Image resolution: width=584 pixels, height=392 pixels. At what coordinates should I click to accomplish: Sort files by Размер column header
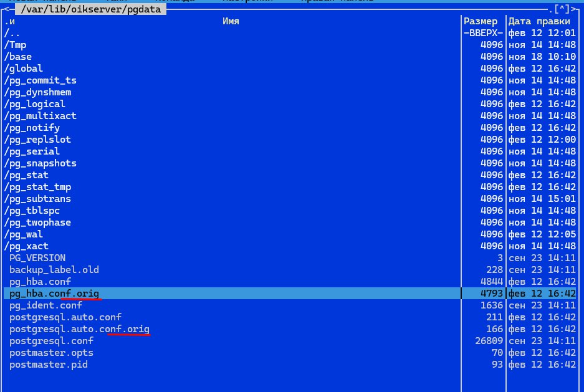(481, 21)
